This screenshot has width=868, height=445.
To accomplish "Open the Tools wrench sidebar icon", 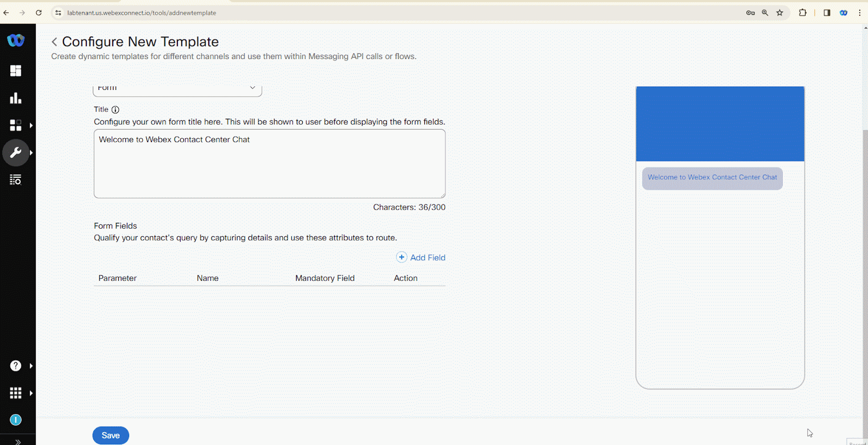I will pyautogui.click(x=16, y=153).
